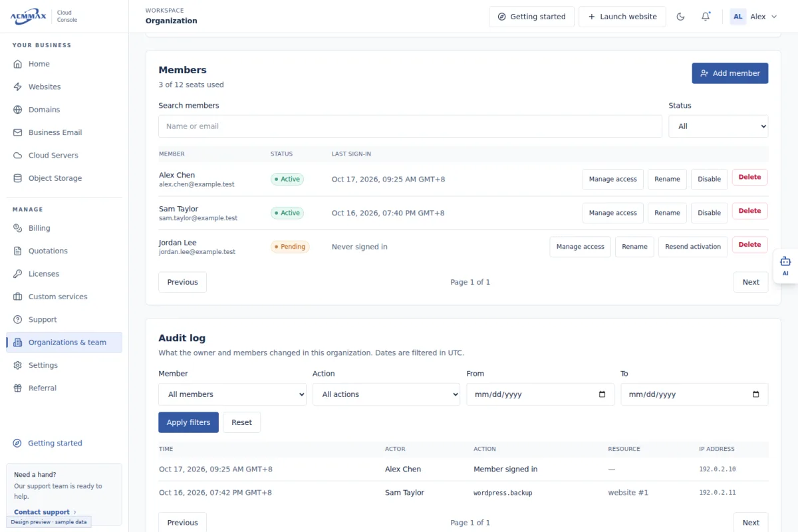This screenshot has height=532, width=798.
Task: Delete Jordan Lee
Action: point(750,245)
